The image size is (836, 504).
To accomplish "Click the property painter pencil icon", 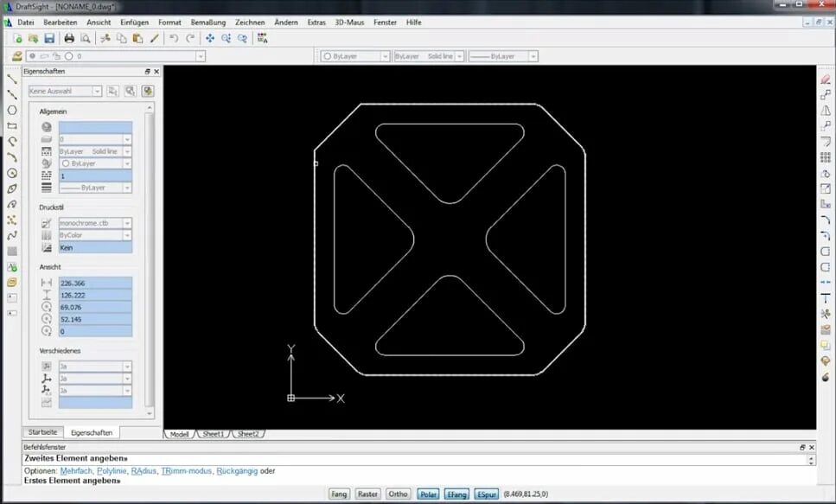I will pos(154,38).
